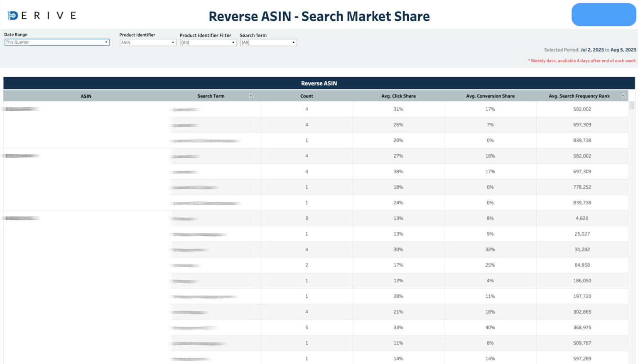
Task: Click the 32% conversion share cell
Action: (x=490, y=249)
